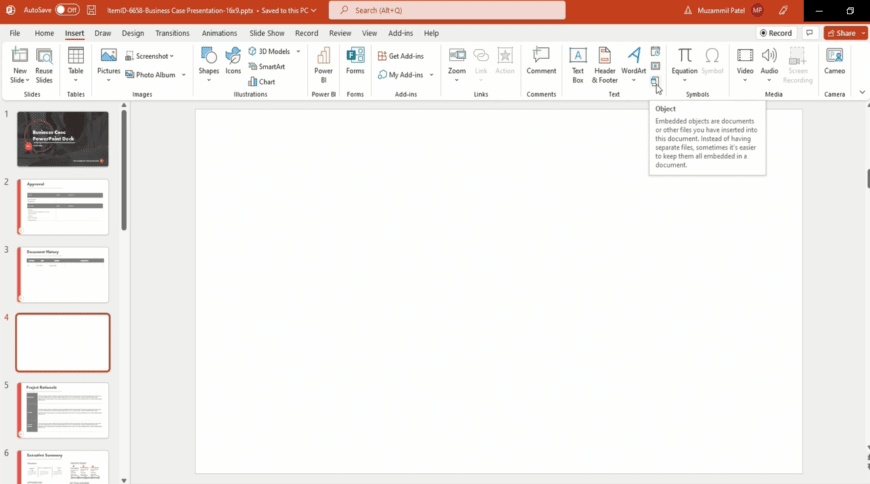Open the Transitions tab
The image size is (870, 484).
point(172,33)
